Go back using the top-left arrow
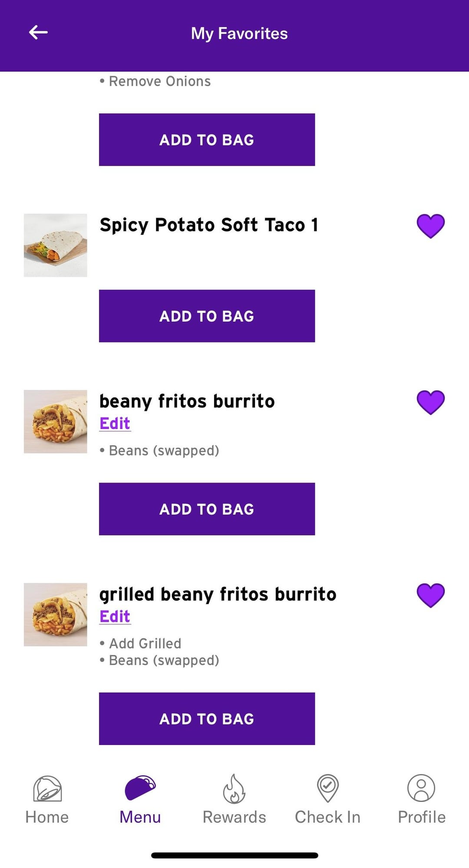This screenshot has height=868, width=469. (38, 33)
